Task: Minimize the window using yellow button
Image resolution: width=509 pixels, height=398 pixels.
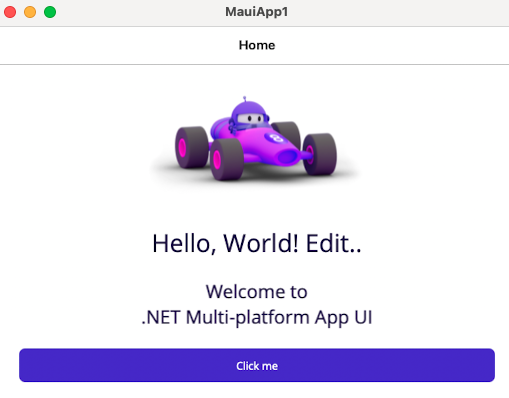Action: (x=30, y=12)
